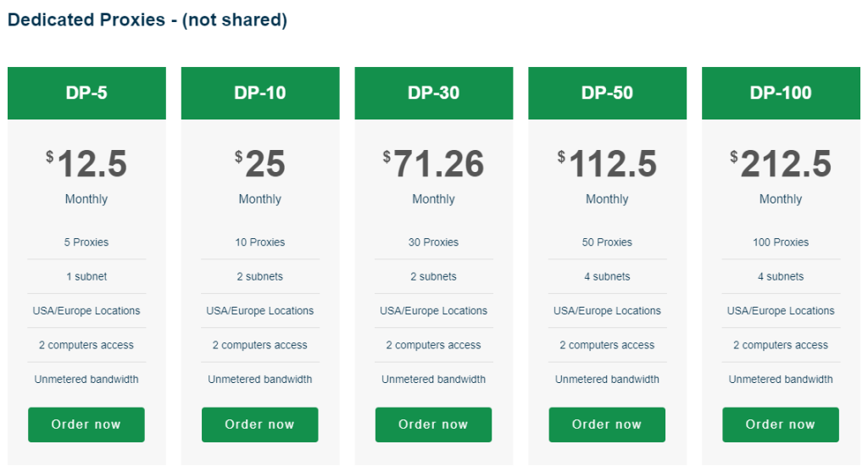The height and width of the screenshot is (472, 868).
Task: Click the 30 Proxies feature line
Action: click(x=433, y=242)
